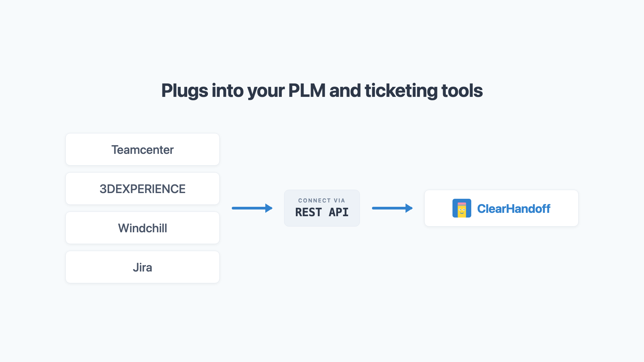Click the ClearHandoff pencil mascot icon

(x=462, y=208)
